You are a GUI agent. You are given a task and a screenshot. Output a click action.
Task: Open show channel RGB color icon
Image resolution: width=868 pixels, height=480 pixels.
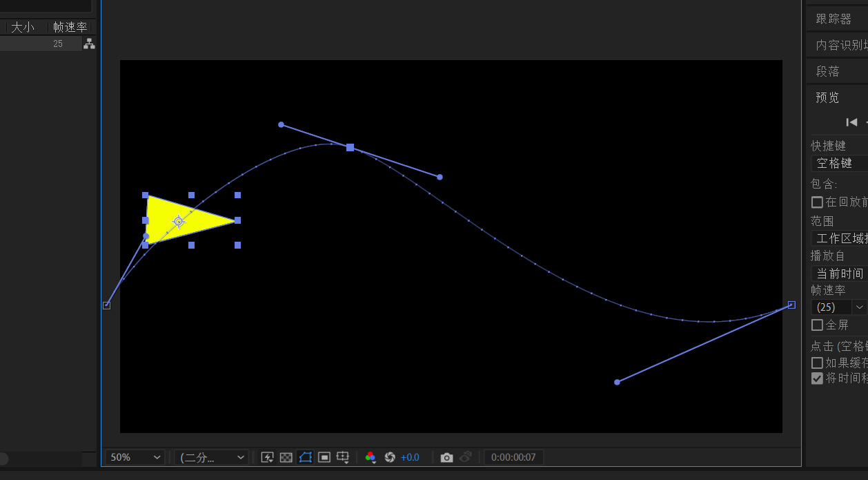[371, 457]
